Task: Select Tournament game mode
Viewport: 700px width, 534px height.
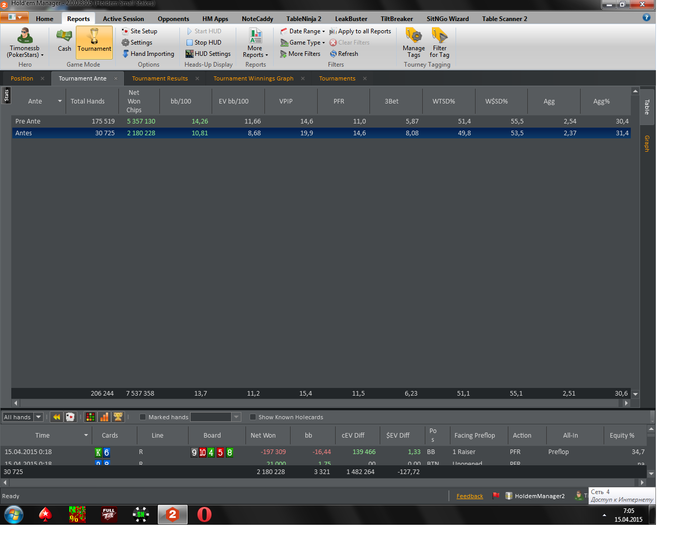Action: [94, 42]
